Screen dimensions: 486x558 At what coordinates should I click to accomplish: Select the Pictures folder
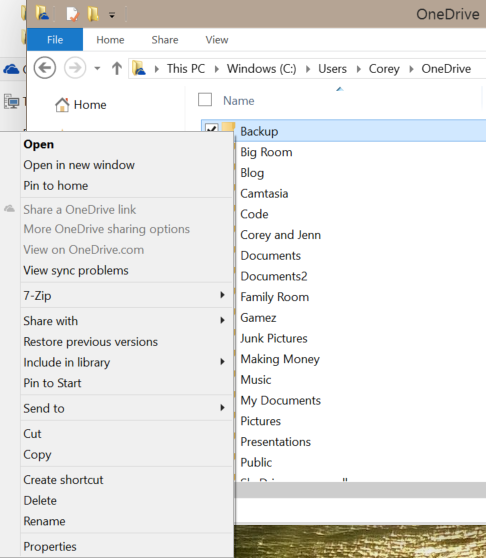[260, 421]
